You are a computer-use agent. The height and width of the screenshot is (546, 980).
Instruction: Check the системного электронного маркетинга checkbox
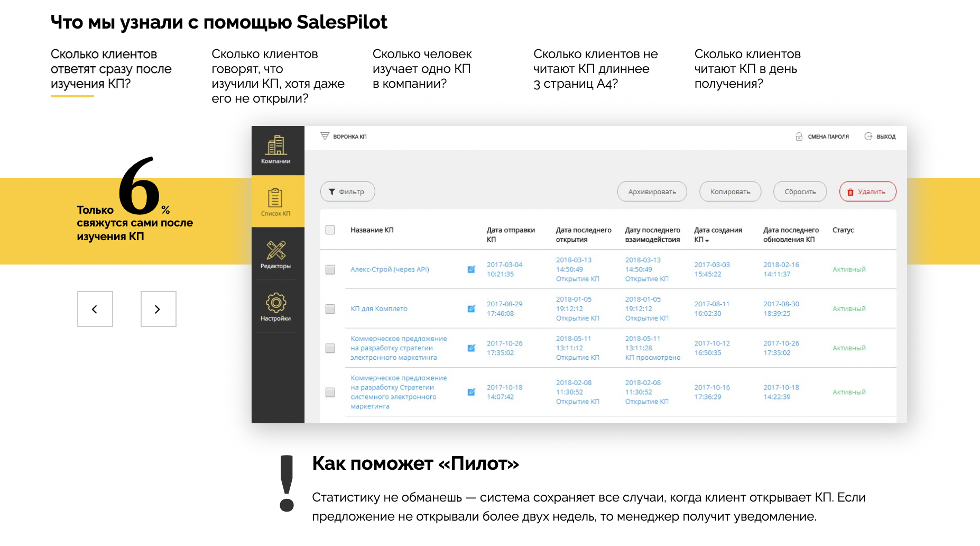click(330, 393)
